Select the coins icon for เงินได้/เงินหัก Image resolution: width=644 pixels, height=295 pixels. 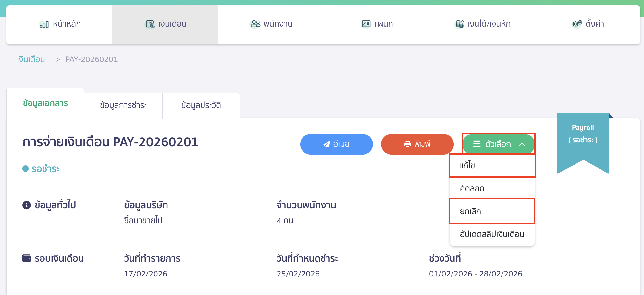pyautogui.click(x=459, y=23)
